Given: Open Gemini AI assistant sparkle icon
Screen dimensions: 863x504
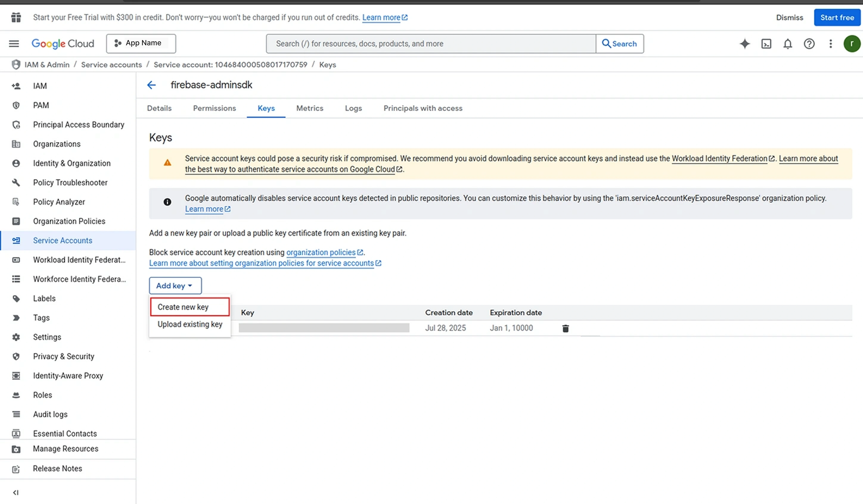Looking at the screenshot, I should (745, 43).
